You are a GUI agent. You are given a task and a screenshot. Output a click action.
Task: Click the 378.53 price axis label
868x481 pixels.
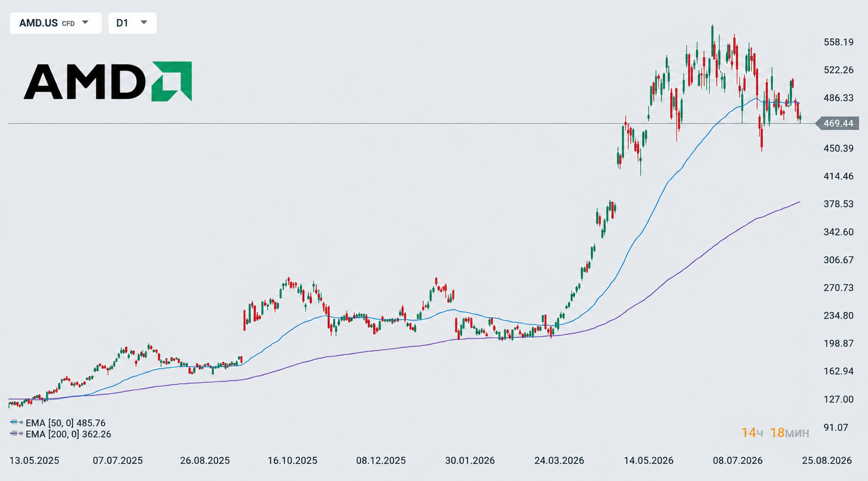click(839, 204)
